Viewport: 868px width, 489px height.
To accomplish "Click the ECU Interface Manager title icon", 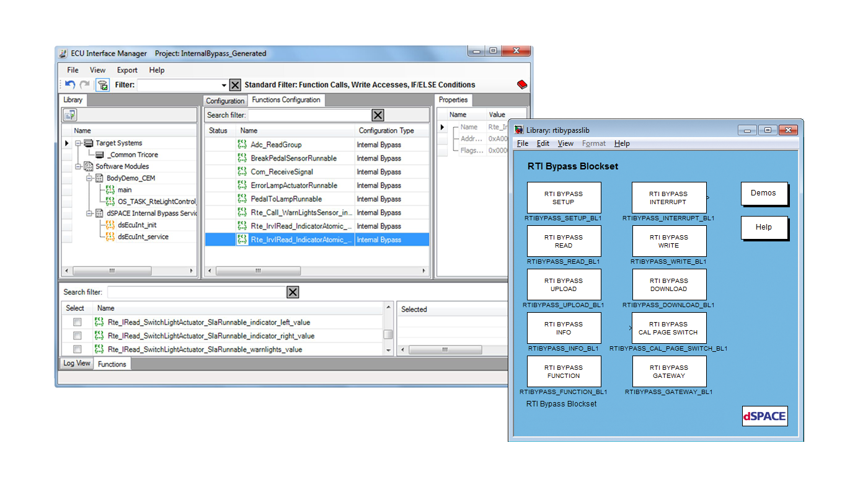I will tap(63, 53).
